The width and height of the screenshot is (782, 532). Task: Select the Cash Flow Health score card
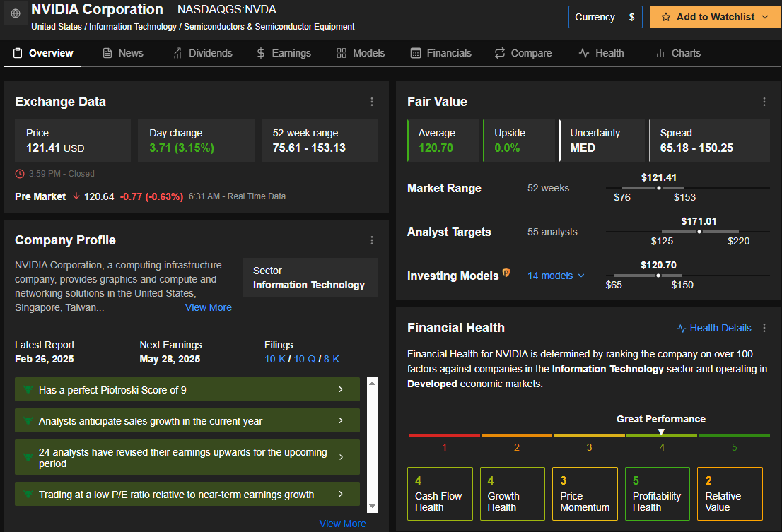(x=440, y=494)
